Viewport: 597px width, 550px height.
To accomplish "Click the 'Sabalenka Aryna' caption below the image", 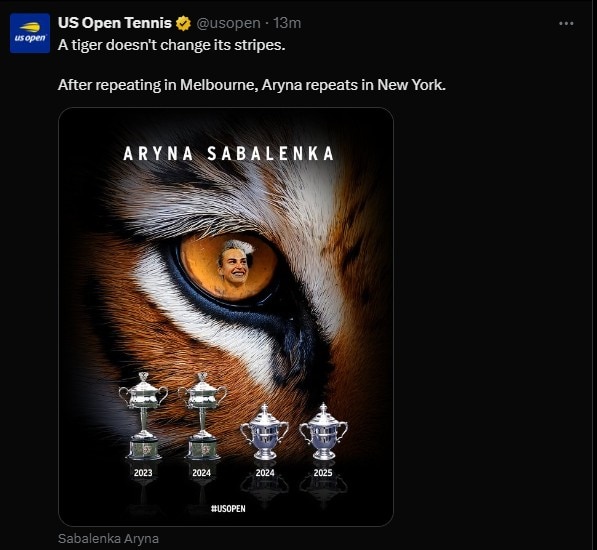I will tap(108, 539).
